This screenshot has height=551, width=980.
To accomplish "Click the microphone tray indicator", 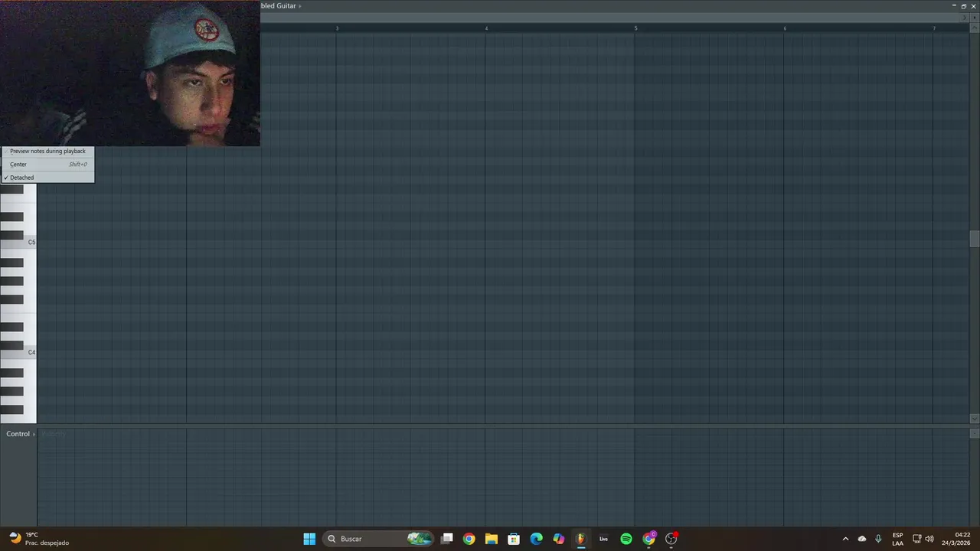I will tap(878, 539).
